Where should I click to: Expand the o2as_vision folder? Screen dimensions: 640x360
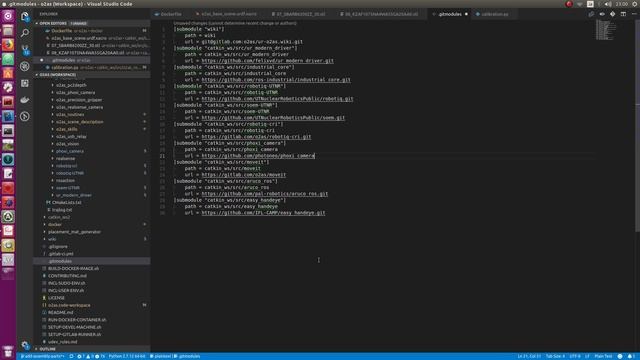[67, 144]
